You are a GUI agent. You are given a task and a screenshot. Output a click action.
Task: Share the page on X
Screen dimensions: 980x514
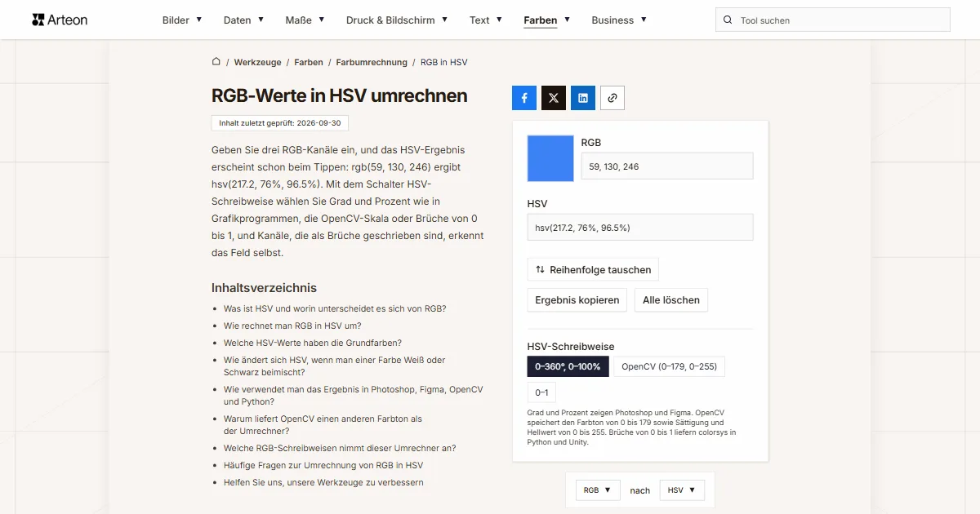click(554, 98)
